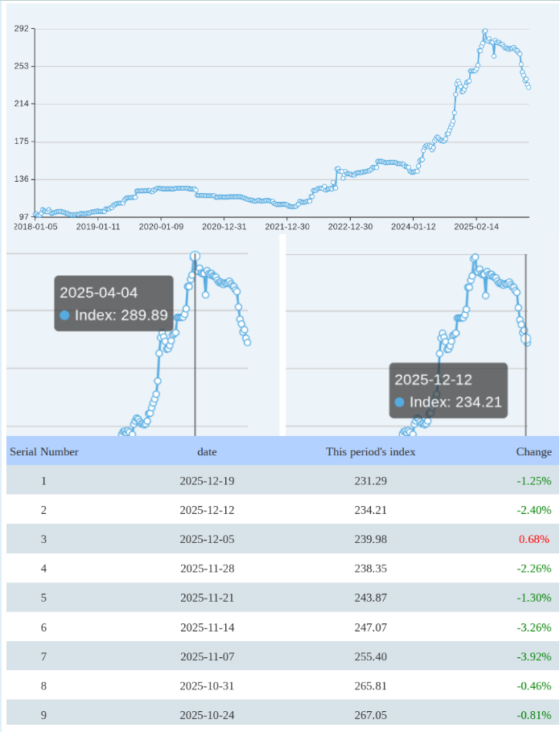This screenshot has width=560, height=732.
Task: Click the red 0.68% change value
Action: click(535, 539)
